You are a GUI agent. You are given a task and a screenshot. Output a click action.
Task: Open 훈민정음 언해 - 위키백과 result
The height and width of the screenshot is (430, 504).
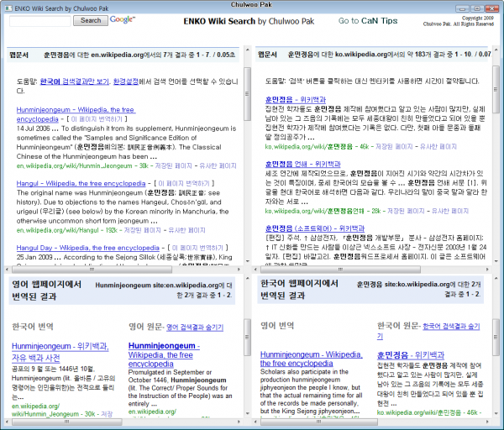(302, 165)
